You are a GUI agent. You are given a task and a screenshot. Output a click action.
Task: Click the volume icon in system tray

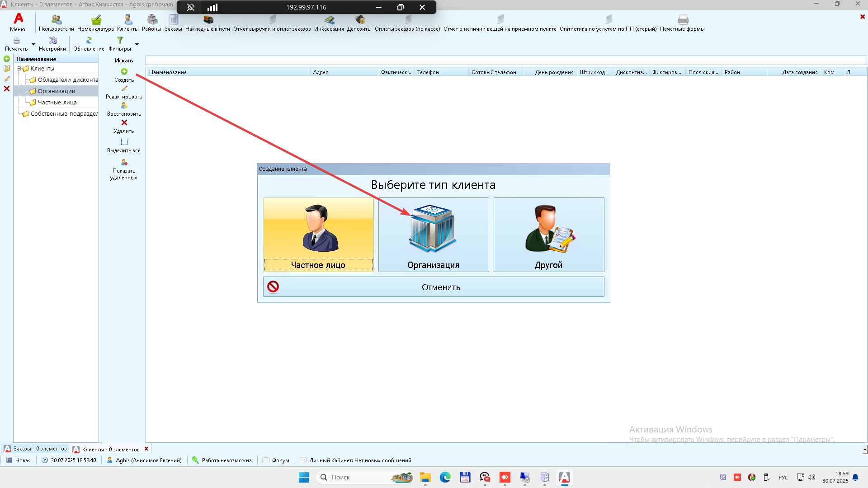pyautogui.click(x=811, y=477)
